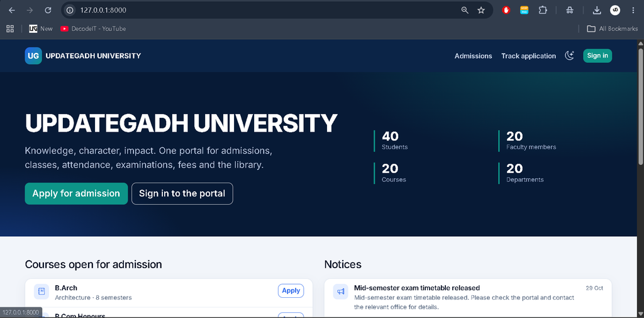Viewport: 644px width, 318px height.
Task: Open the Extensions puzzle icon
Action: pos(543,10)
